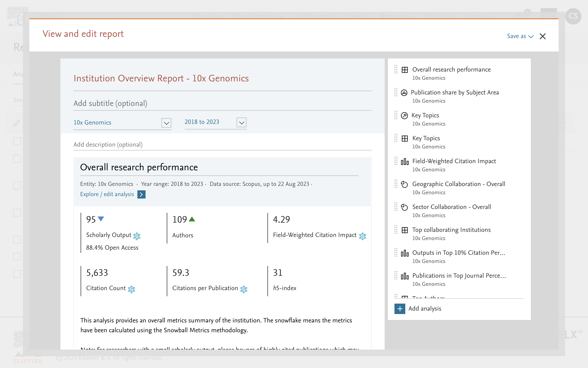Click the drag handle for Geographic Collaboration - Overall
The height and width of the screenshot is (368, 588).
[396, 184]
